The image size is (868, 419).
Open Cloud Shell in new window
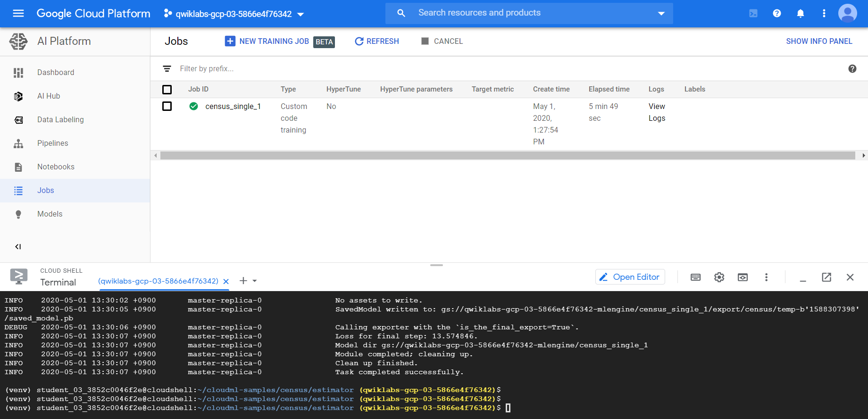(x=826, y=277)
